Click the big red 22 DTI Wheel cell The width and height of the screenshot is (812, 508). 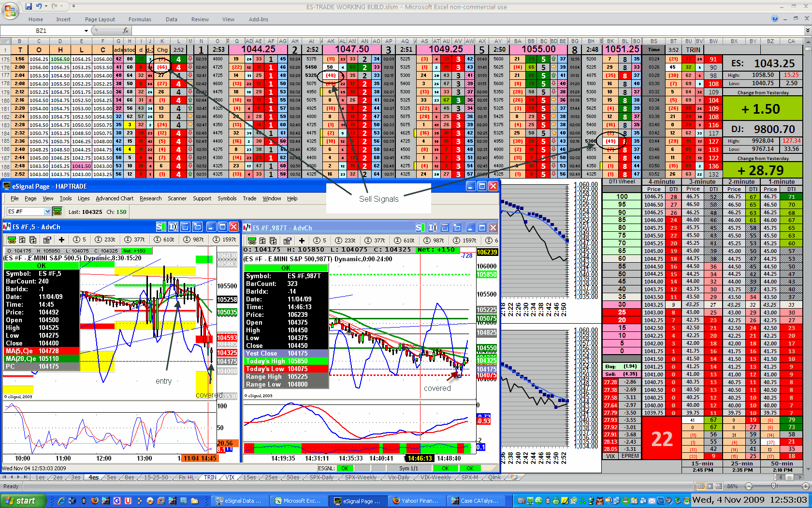(662, 439)
